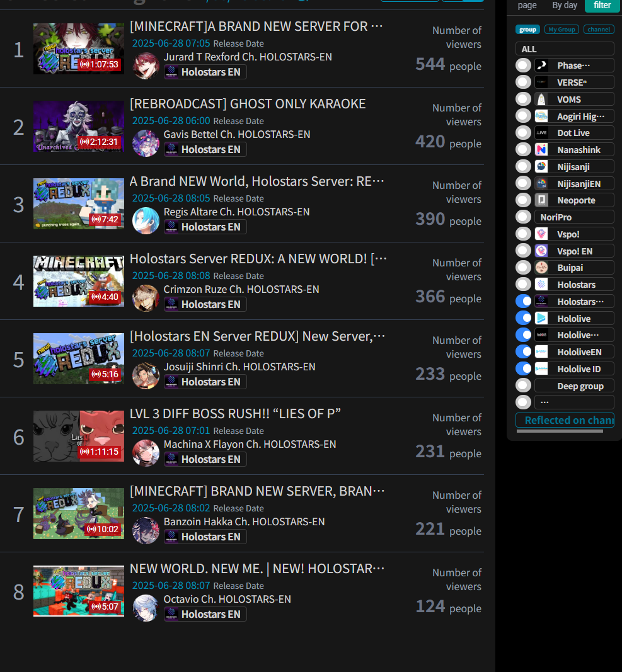Select the By day tab
622x672 pixels.
coord(565,5)
